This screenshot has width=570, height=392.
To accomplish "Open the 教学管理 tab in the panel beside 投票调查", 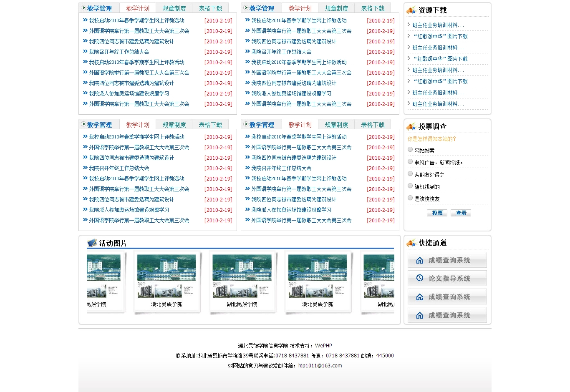I will pyautogui.click(x=262, y=125).
